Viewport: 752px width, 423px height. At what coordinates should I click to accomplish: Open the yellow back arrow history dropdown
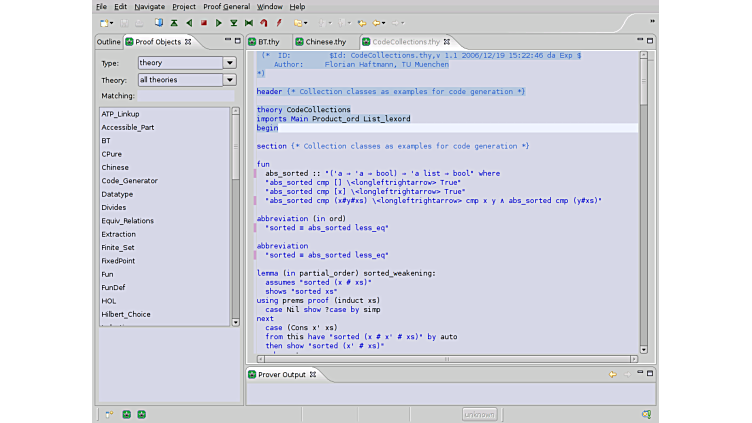point(381,22)
